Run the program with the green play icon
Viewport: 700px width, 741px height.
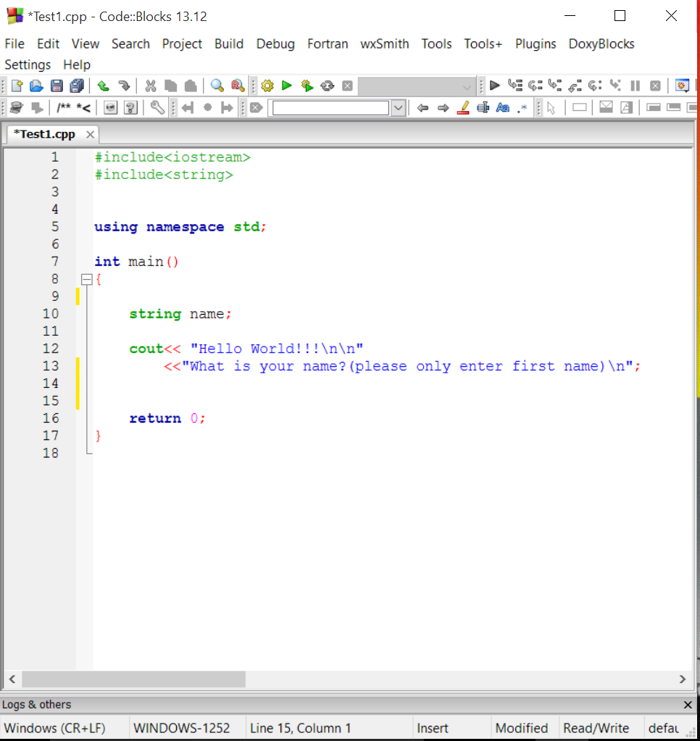pyautogui.click(x=287, y=86)
